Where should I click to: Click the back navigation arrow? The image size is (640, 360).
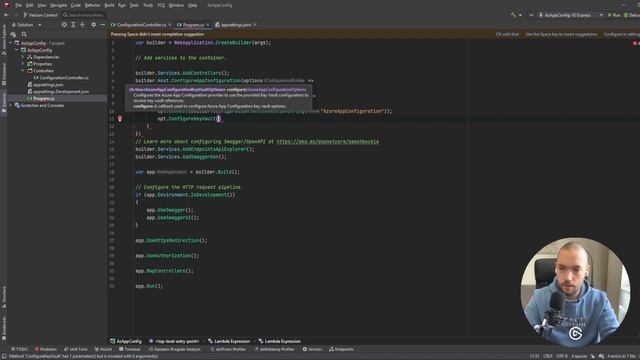point(6,15)
